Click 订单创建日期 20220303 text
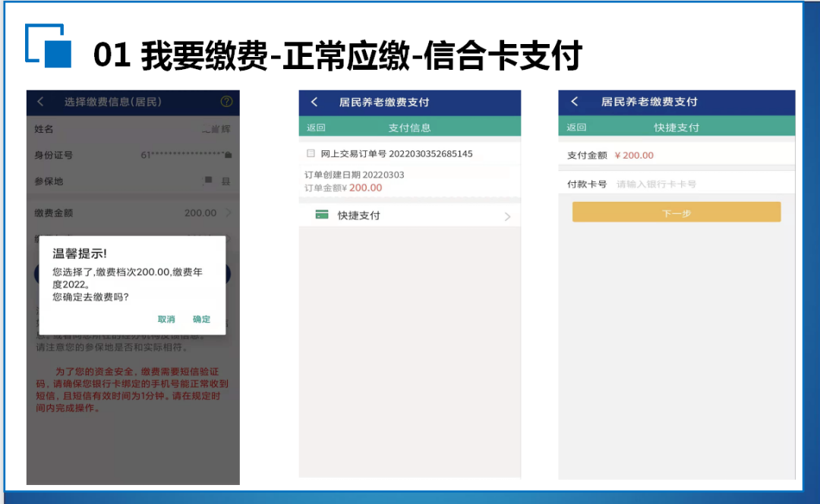820x504 pixels. [355, 175]
